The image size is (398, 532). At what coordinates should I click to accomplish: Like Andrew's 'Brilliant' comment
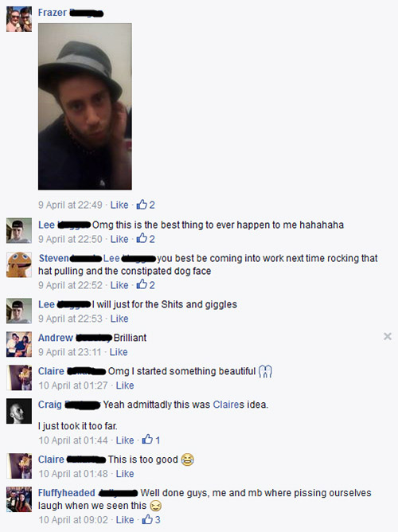tap(119, 352)
